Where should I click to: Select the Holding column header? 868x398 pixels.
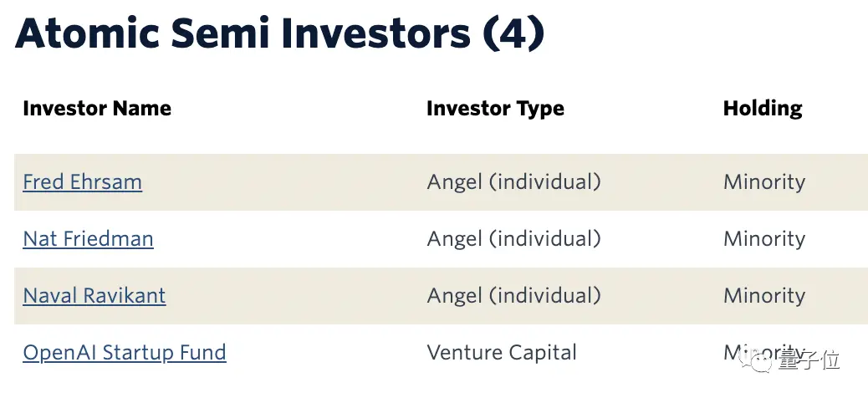coord(762,109)
